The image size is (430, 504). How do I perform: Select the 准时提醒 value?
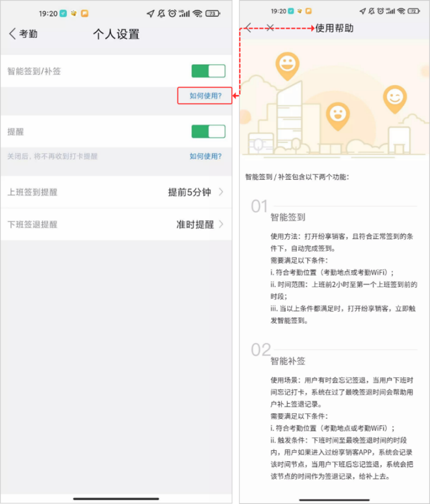[x=195, y=224]
